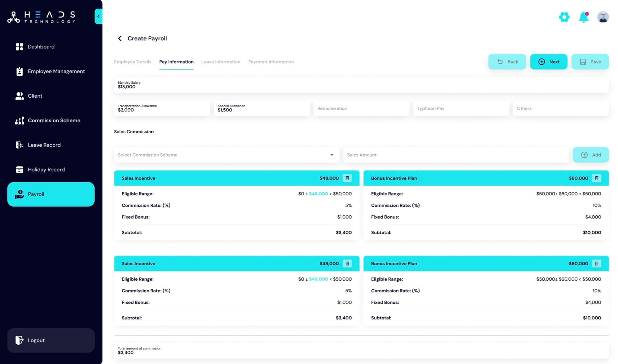The image size is (618, 364).
Task: Click the Next button
Action: click(549, 62)
